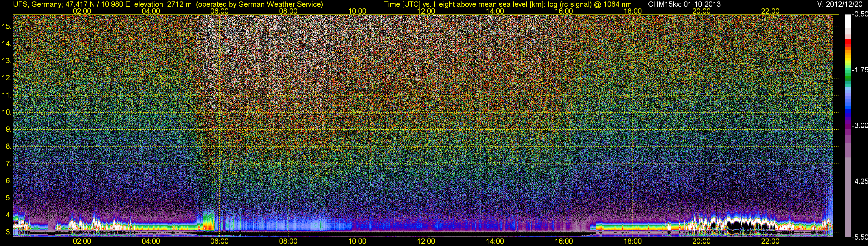Click the white top segment of the colorbar
The image size is (868, 246).
847,22
